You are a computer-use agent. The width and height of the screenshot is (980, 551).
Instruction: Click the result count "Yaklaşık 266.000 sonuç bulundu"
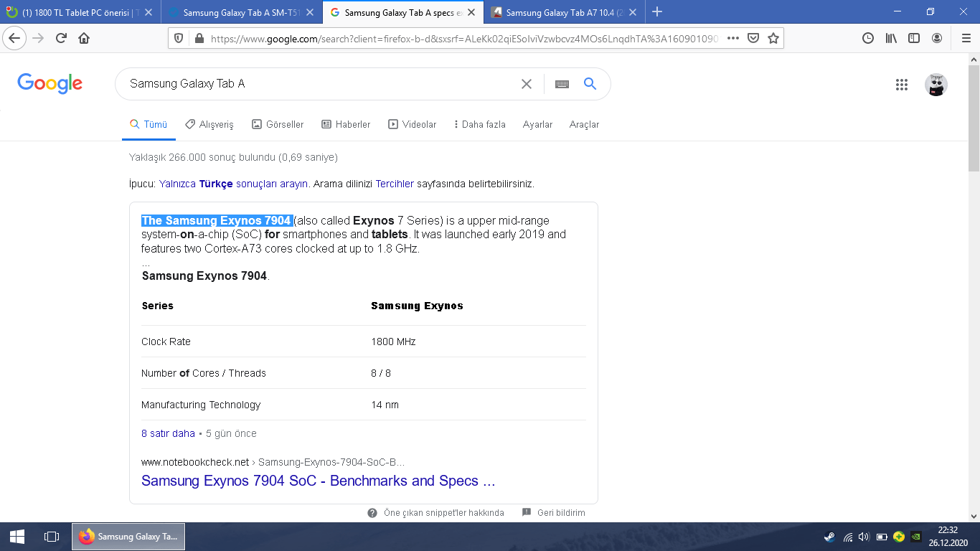click(x=202, y=157)
